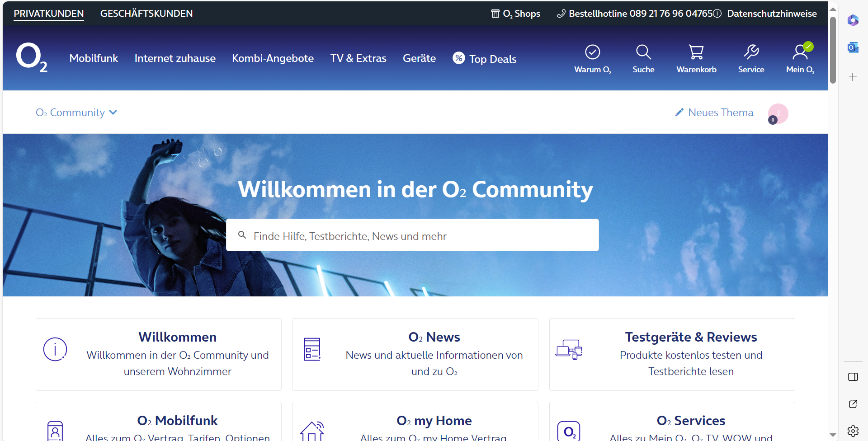Viewport: 868px width, 441px height.
Task: Click the O2 my Home house icon
Action: pyautogui.click(x=312, y=431)
